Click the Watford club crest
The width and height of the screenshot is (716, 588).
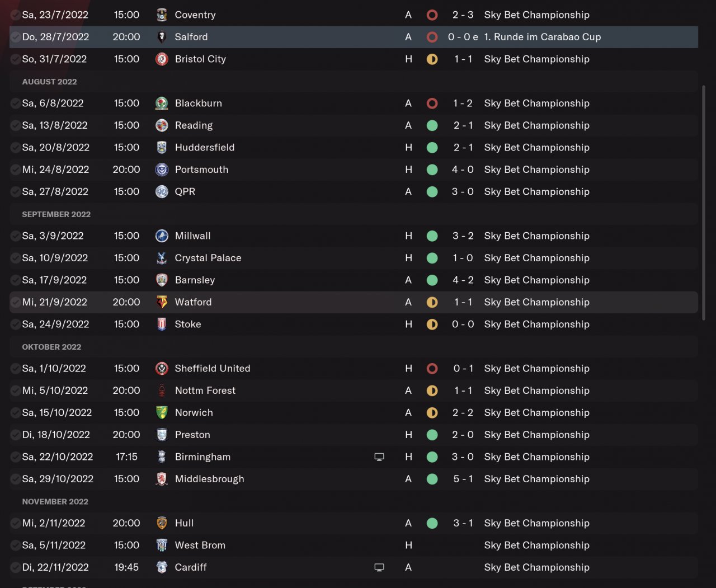162,302
